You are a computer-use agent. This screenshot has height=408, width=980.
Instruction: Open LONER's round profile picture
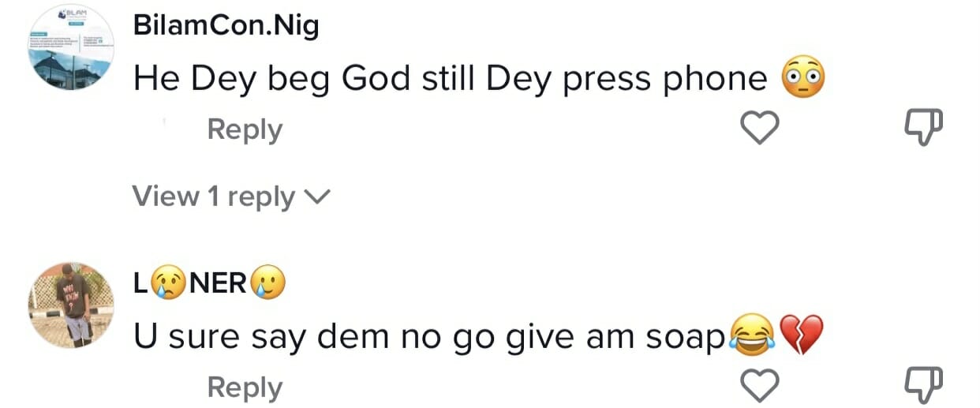coord(72,305)
